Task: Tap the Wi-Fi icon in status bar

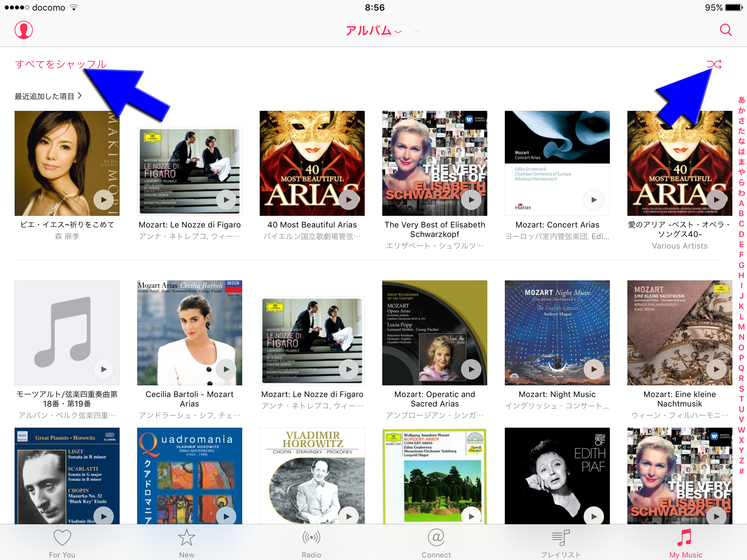Action: click(x=74, y=7)
